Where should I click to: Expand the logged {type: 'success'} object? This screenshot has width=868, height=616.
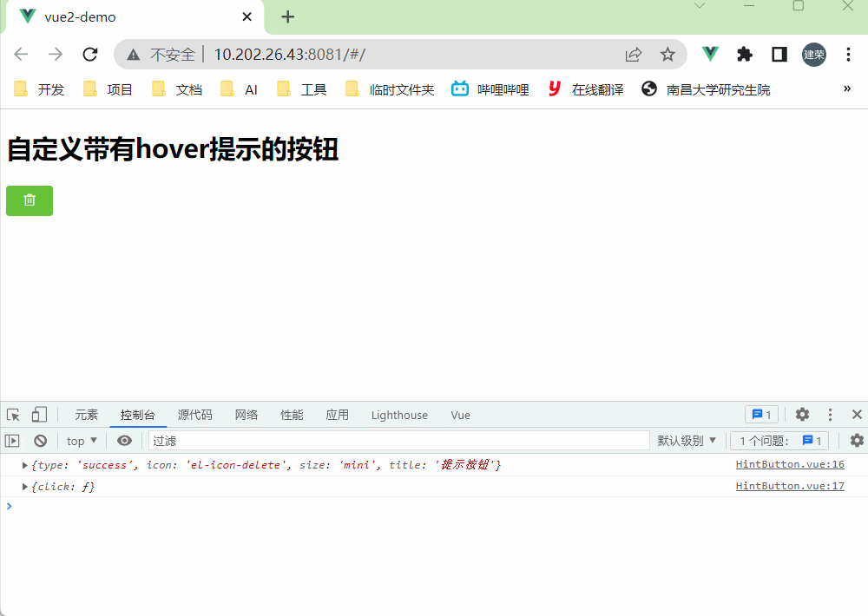(x=23, y=464)
